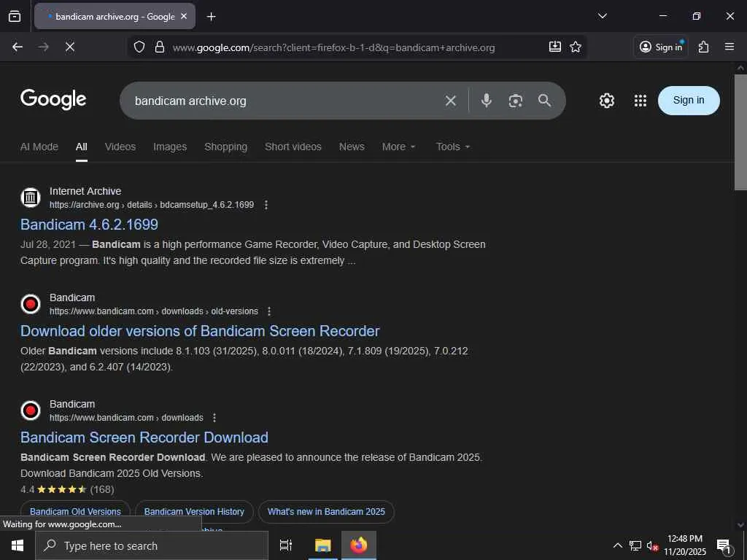
Task: Bookmark this page with the star
Action: [x=576, y=47]
